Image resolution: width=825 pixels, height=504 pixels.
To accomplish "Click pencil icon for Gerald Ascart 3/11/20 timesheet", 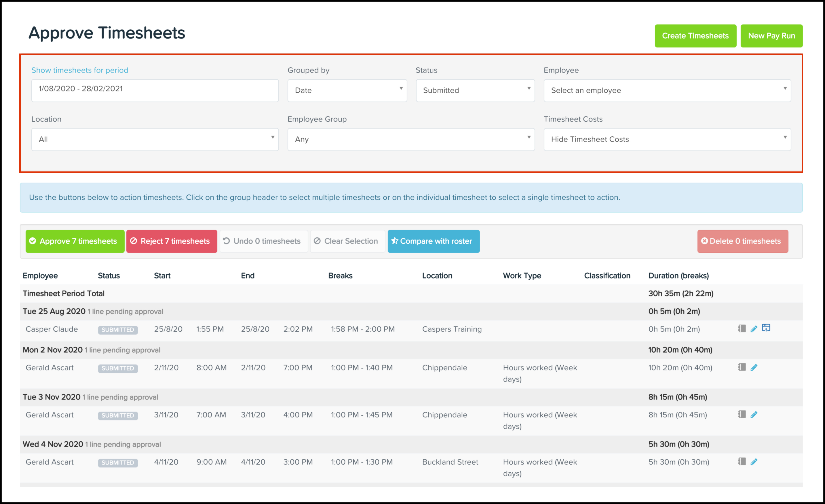I will click(754, 415).
